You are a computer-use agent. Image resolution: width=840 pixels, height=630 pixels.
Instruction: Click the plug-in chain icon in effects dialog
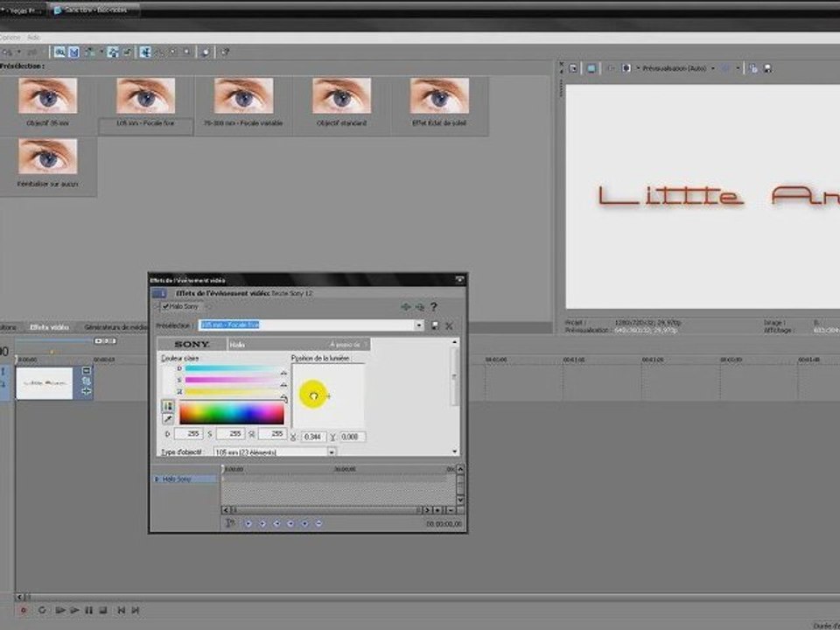[x=405, y=307]
